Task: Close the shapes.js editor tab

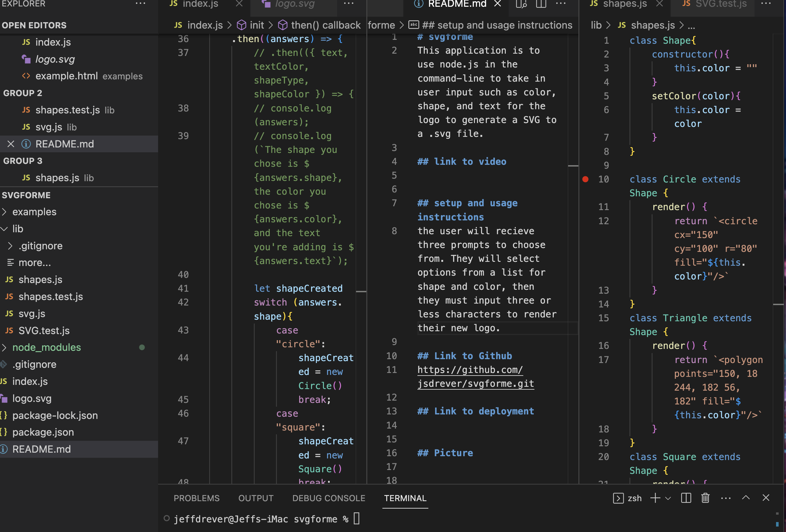Action: [659, 4]
